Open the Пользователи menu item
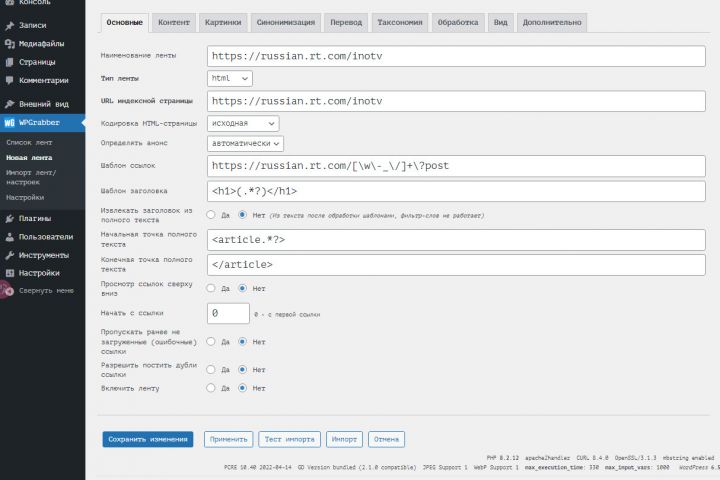This screenshot has height=480, width=720. pyautogui.click(x=42, y=237)
